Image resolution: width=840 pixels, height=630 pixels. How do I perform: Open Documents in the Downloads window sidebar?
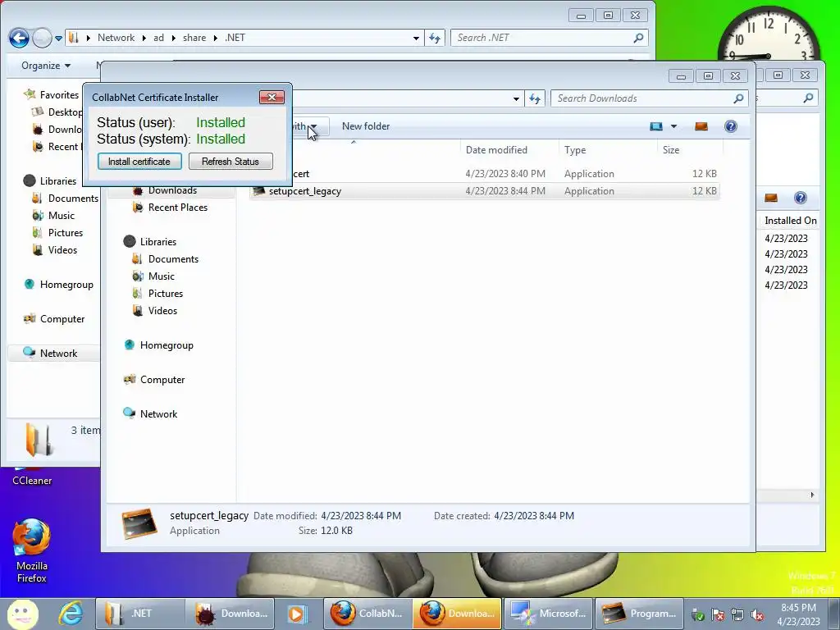pyautogui.click(x=173, y=258)
